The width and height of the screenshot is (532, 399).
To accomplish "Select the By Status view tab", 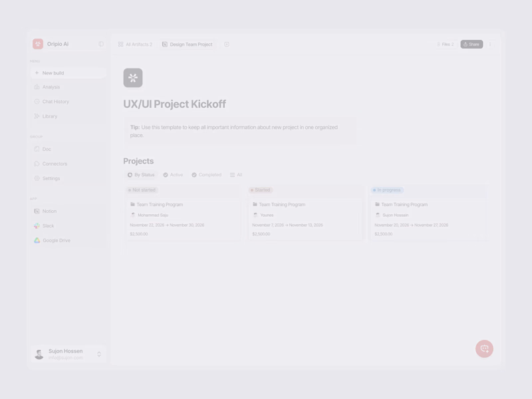I will point(141,175).
